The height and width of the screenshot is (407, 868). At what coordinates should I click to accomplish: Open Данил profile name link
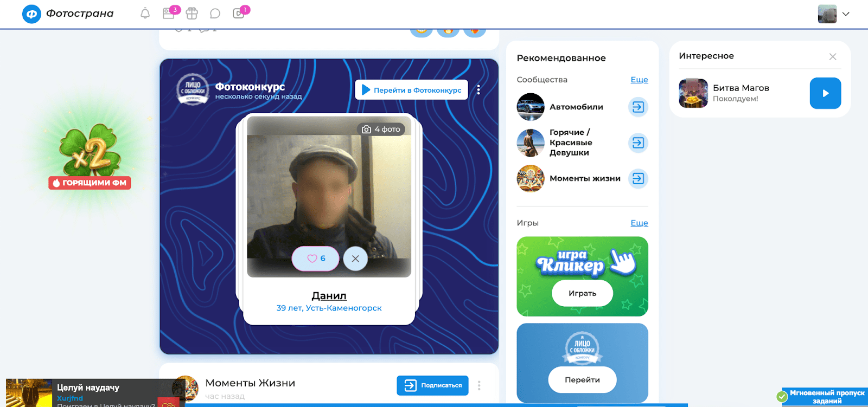pyautogui.click(x=329, y=296)
